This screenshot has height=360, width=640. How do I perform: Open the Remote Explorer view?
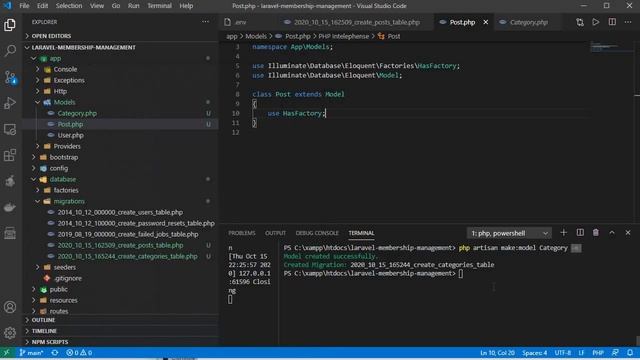10,129
